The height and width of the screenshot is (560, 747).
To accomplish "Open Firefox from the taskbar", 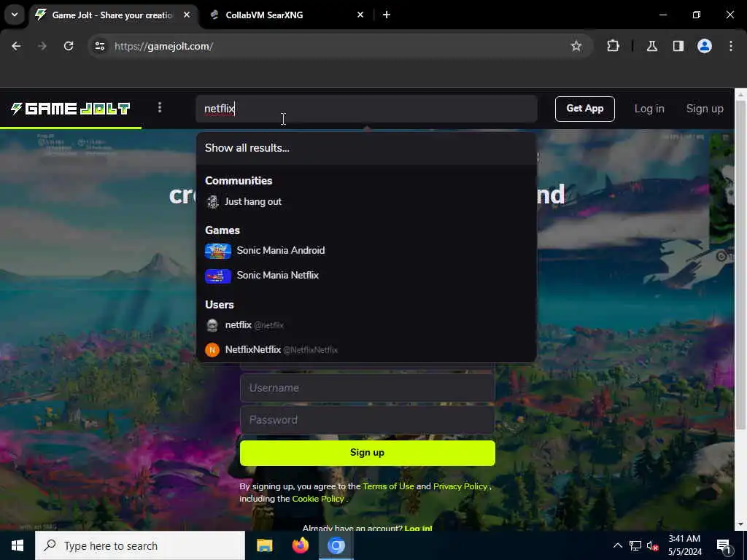I will [300, 545].
